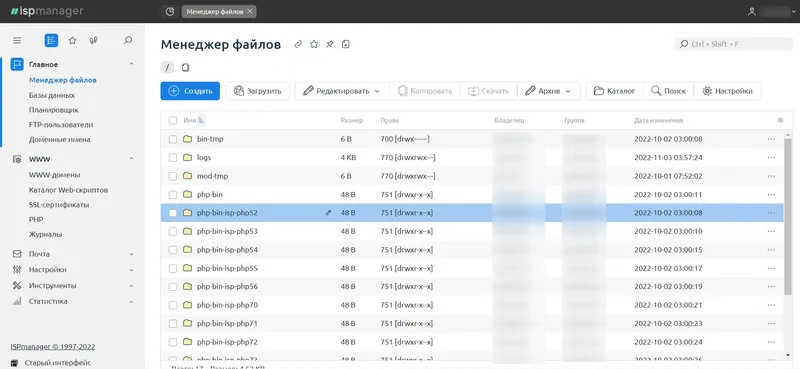
Task: Open sidebar search magnifier icon
Action: click(x=128, y=40)
